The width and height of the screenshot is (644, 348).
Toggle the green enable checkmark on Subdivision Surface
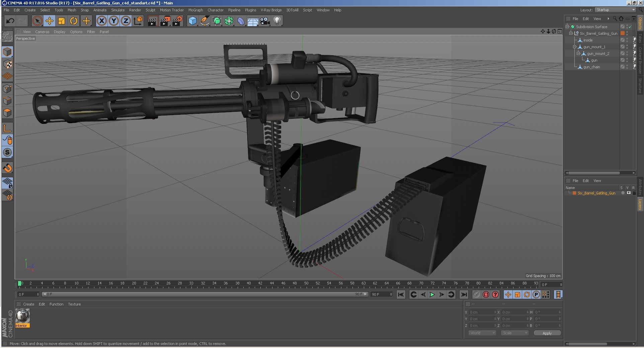(x=631, y=27)
